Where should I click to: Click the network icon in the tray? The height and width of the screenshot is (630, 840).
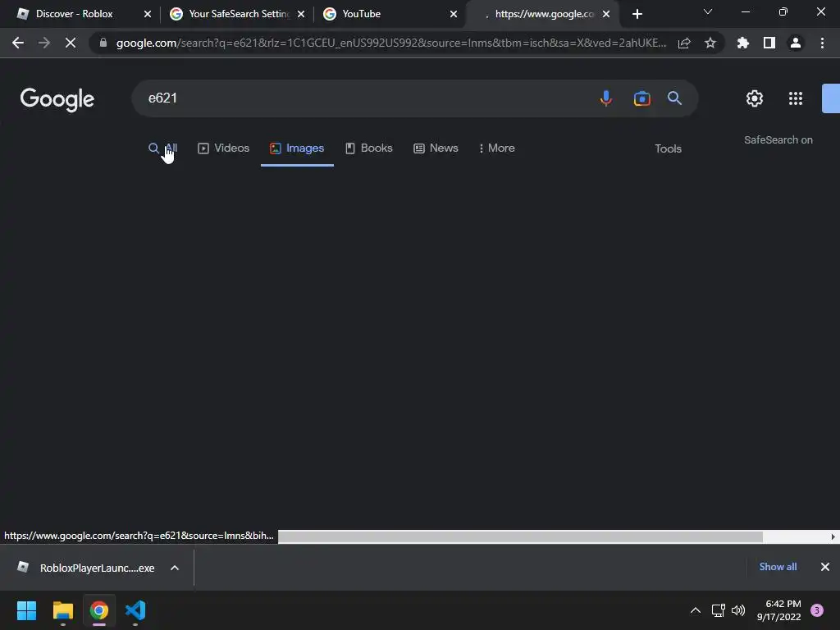(x=718, y=610)
